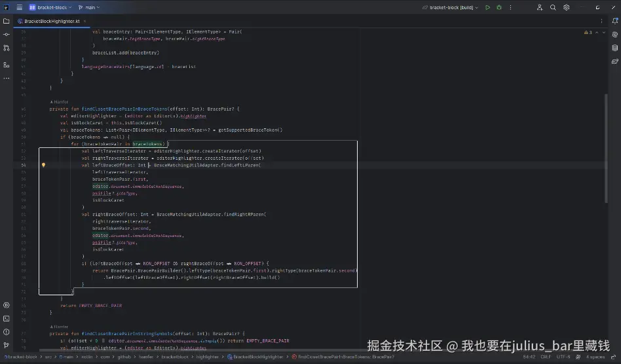The height and width of the screenshot is (364, 621).
Task: Click BracketBlockHighlighter class breadcrumb
Action: (255, 357)
